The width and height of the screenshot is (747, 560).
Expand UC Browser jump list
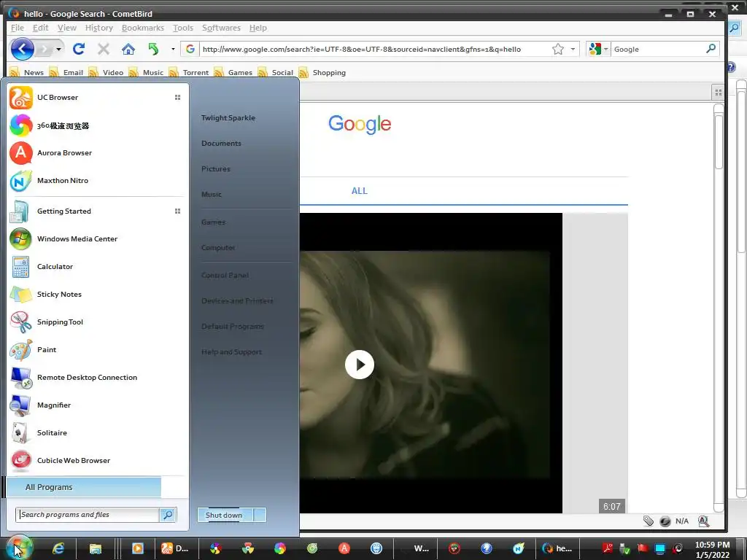178,98
